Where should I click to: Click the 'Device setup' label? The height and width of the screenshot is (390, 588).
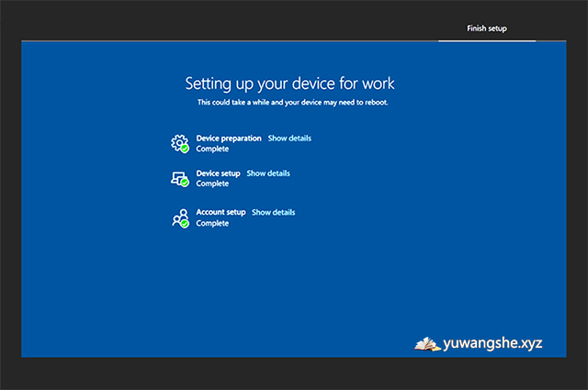[x=219, y=173]
